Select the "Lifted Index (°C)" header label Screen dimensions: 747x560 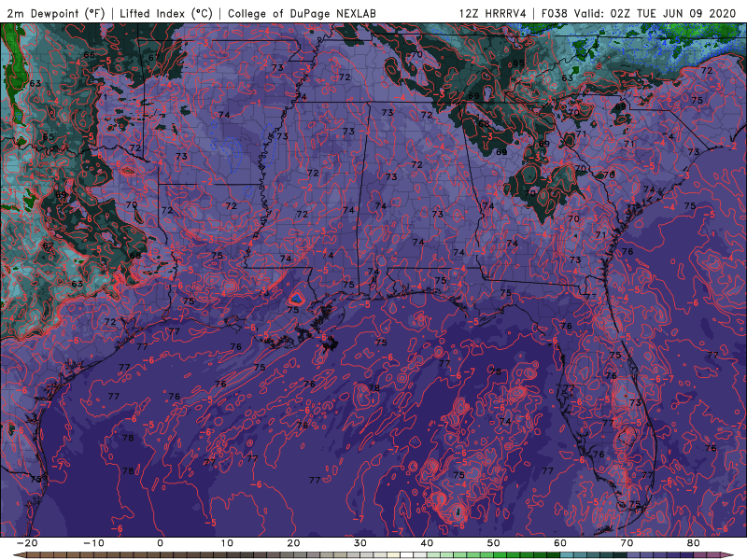click(x=166, y=13)
